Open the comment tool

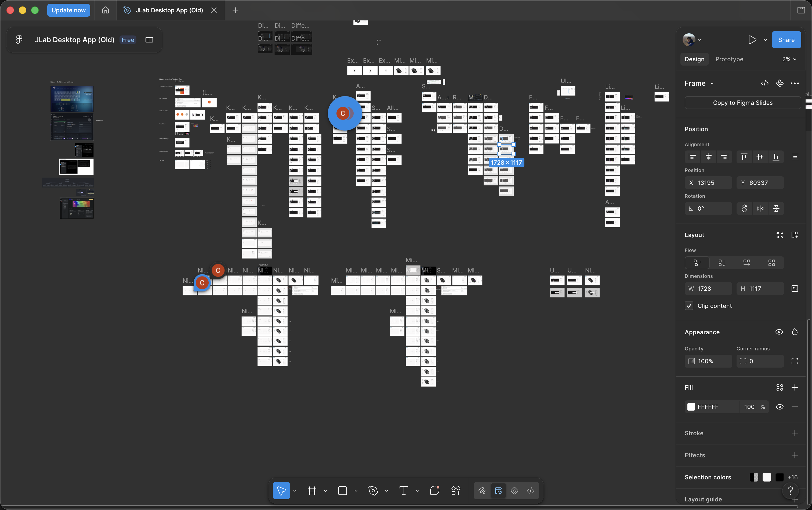coord(435,490)
